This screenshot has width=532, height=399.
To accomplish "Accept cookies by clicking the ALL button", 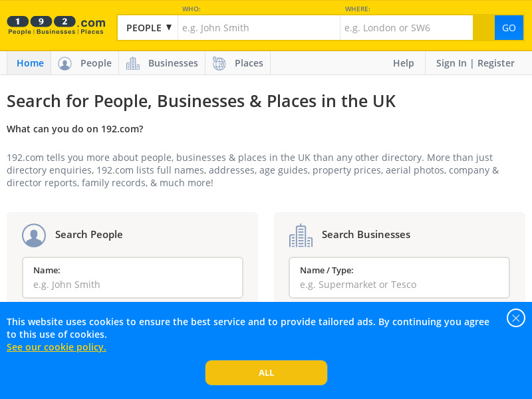I will pos(266,372).
